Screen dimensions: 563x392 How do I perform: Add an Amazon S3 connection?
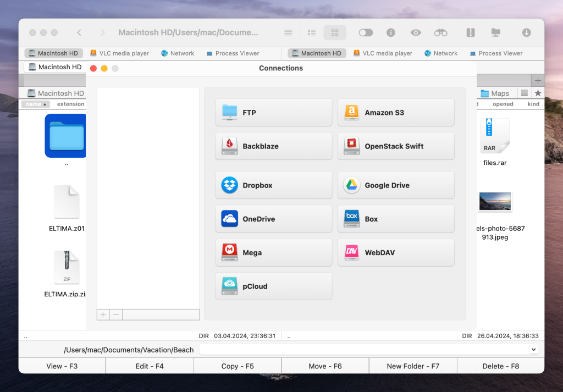tap(396, 113)
